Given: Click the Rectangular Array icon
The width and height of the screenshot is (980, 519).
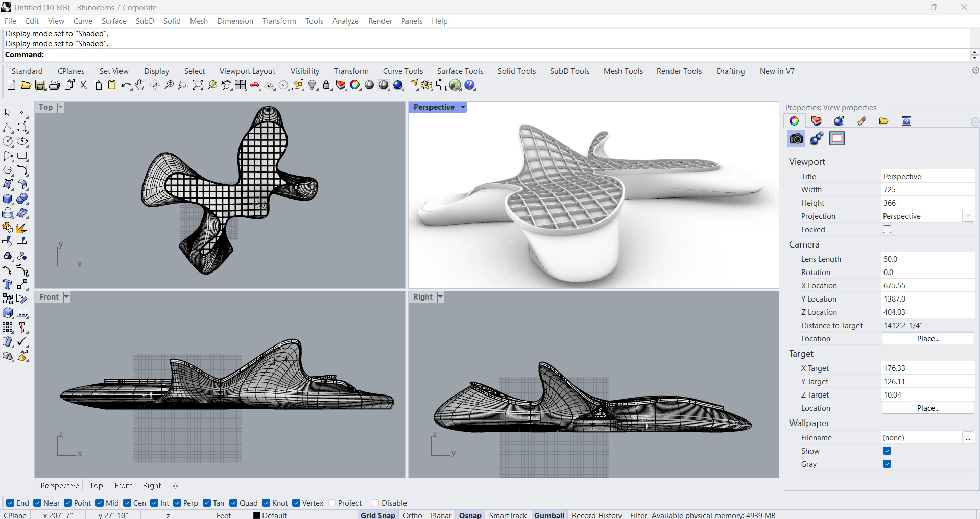Looking at the screenshot, I should coord(8,328).
